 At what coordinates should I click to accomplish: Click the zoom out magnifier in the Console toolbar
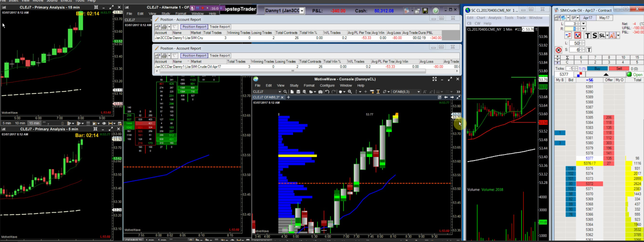350,92
